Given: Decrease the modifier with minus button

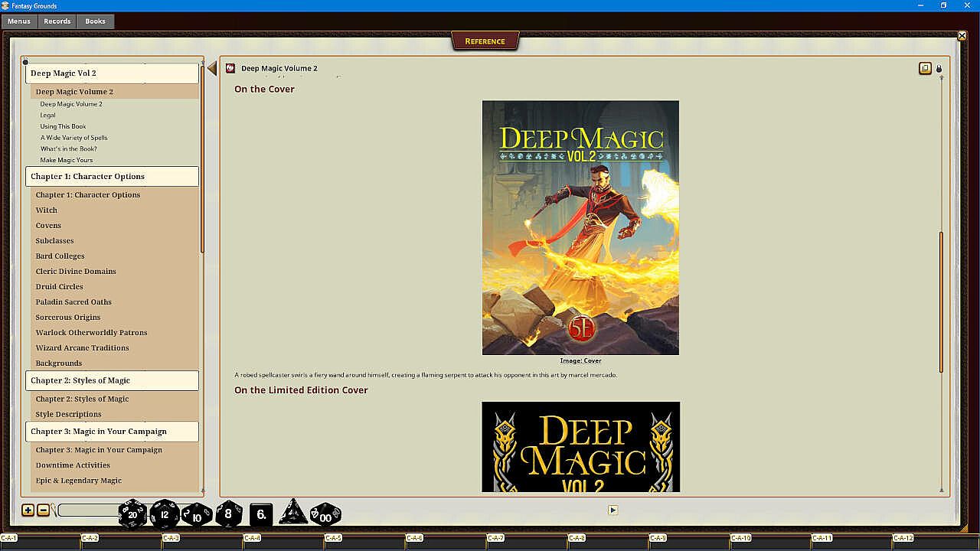Looking at the screenshot, I should coord(43,510).
